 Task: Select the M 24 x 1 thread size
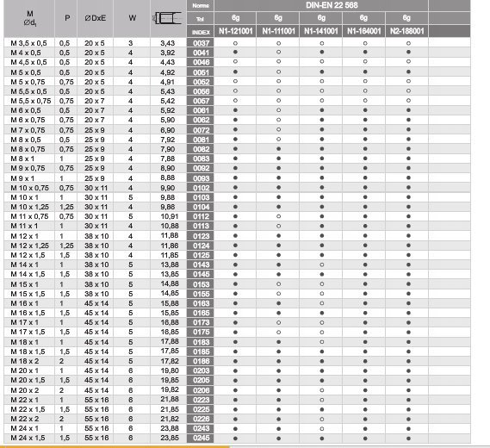coord(25,428)
